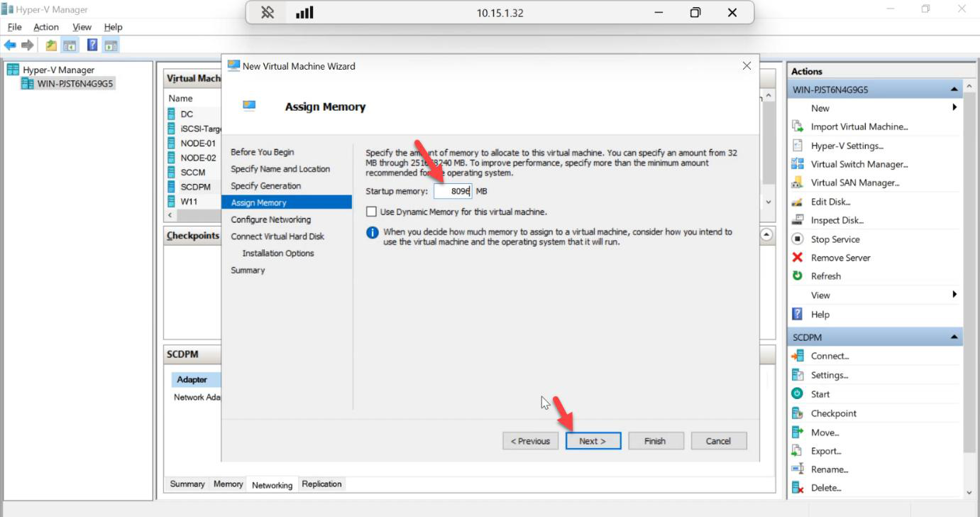Go to Configure Networking step
980x517 pixels.
[270, 219]
